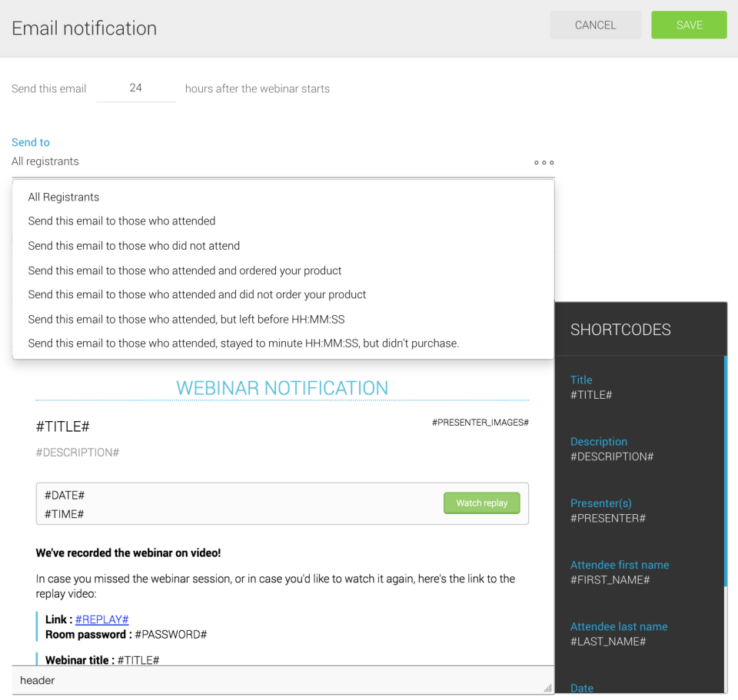
Task: Open the #REPLAY# link
Action: 102,619
